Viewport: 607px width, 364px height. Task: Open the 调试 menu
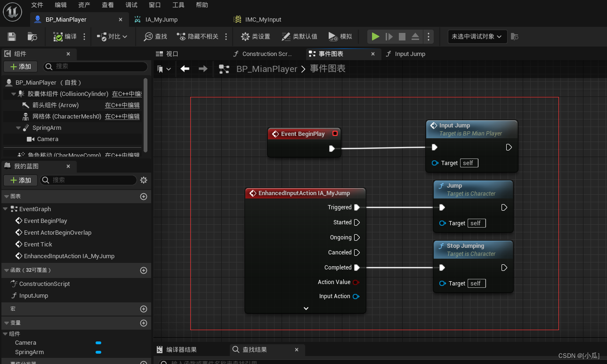(131, 5)
